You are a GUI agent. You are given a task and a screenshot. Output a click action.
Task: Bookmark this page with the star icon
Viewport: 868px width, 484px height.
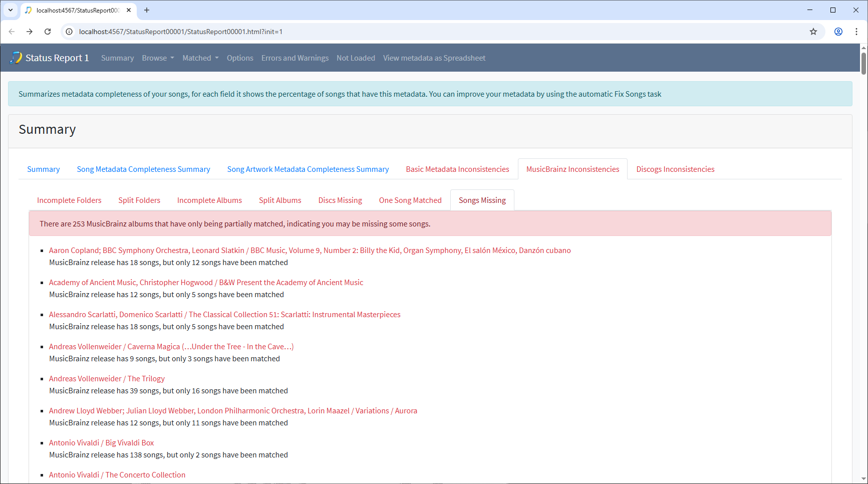point(813,32)
